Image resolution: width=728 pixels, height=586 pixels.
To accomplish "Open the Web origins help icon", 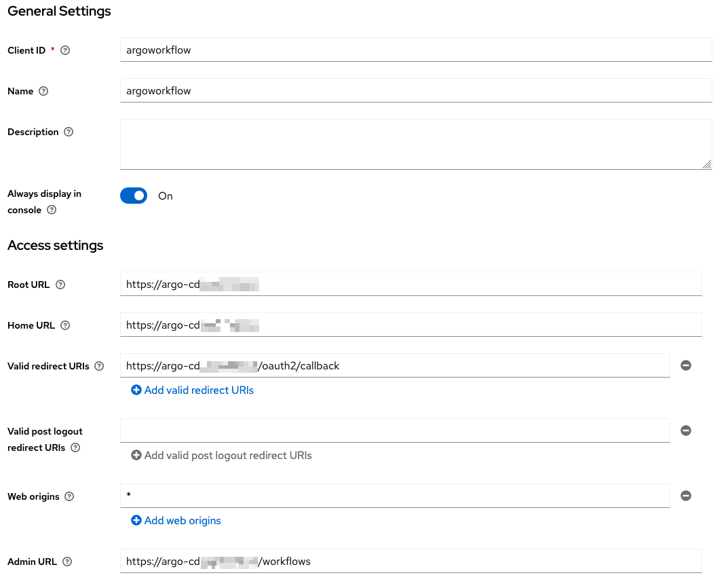I will [69, 496].
